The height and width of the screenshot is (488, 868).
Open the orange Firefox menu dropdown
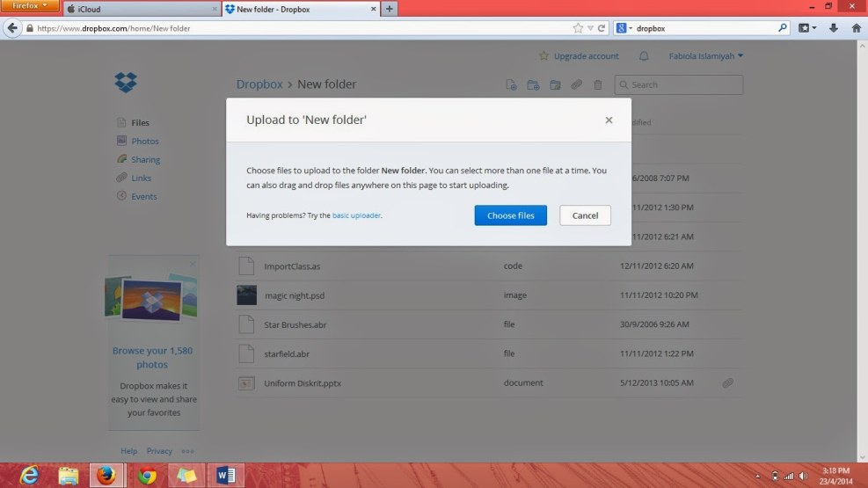coord(30,6)
